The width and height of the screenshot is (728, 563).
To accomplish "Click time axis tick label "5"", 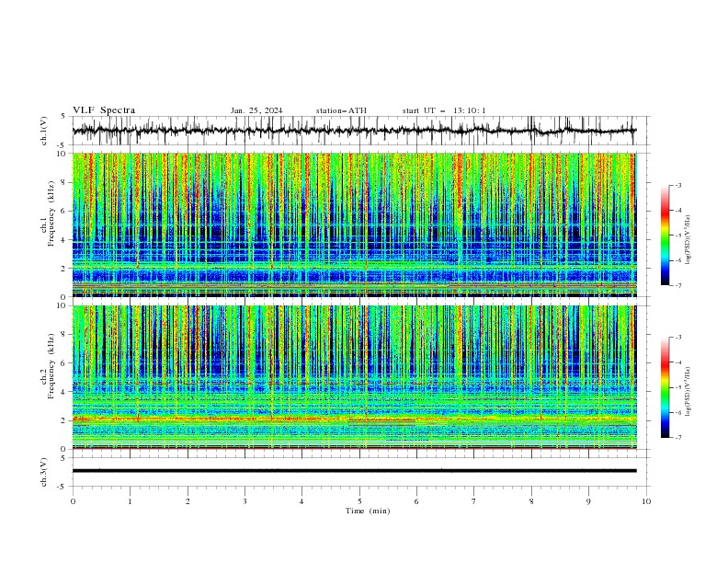I will [x=359, y=501].
